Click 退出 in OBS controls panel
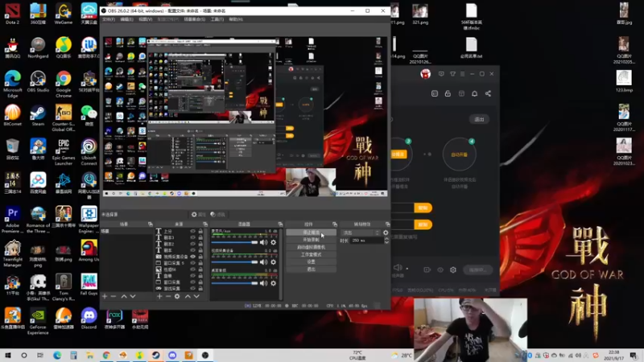The height and width of the screenshot is (362, 644). click(x=311, y=269)
